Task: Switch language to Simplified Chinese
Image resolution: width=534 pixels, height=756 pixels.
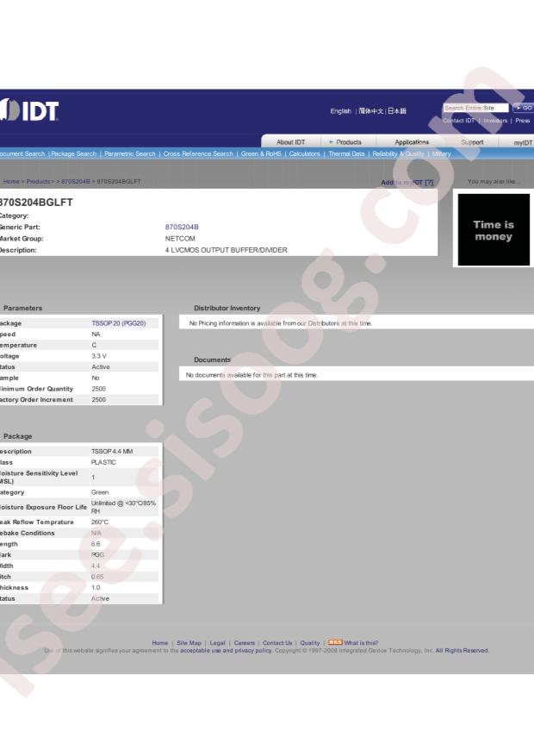Action: point(370,111)
